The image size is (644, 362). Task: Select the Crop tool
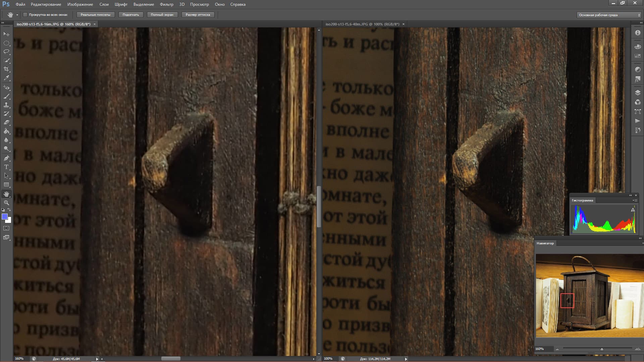tap(6, 69)
